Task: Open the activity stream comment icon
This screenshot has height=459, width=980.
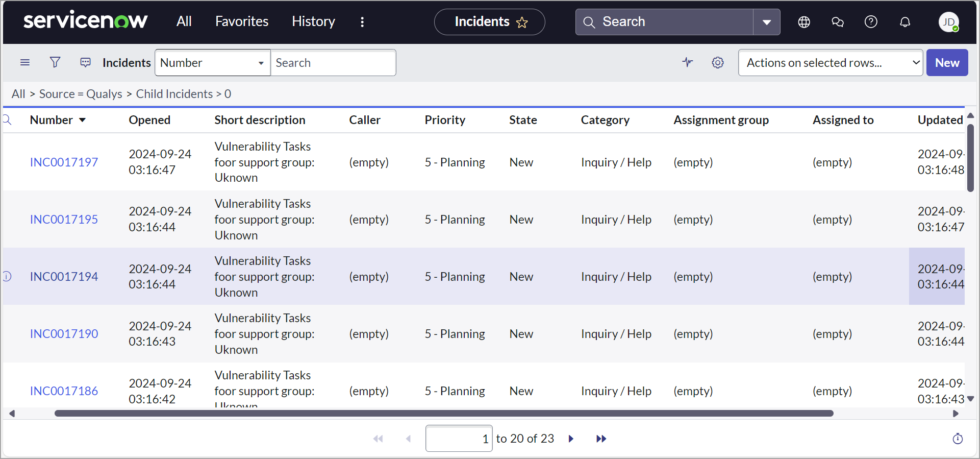Action: coord(85,62)
